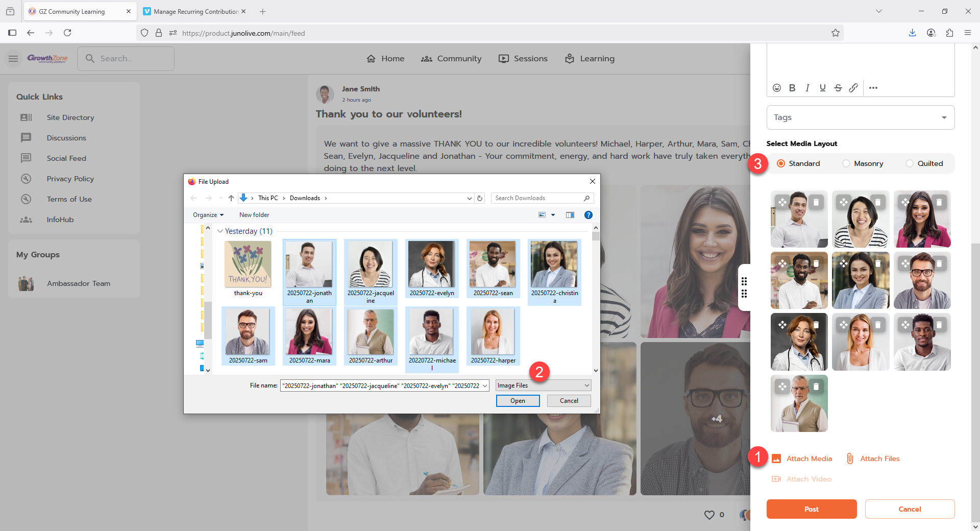Click New folder in File Upload
Screen dimensions: 980x531
click(254, 215)
